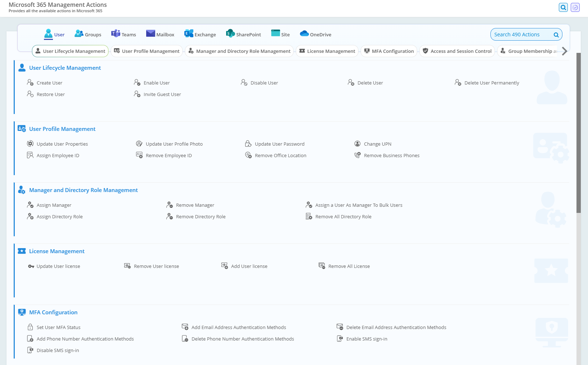Select the User Profile Management filter pill

[146, 51]
